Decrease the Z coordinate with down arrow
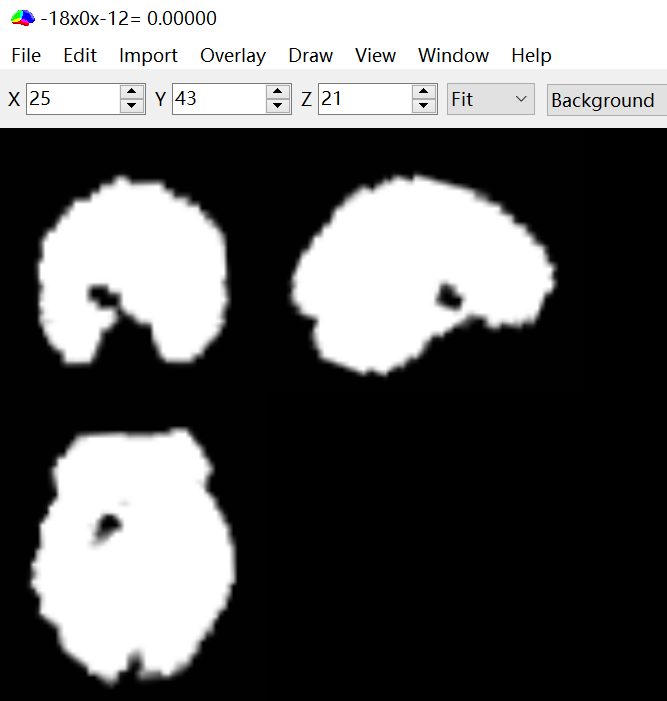This screenshot has width=667, height=701. 424,106
